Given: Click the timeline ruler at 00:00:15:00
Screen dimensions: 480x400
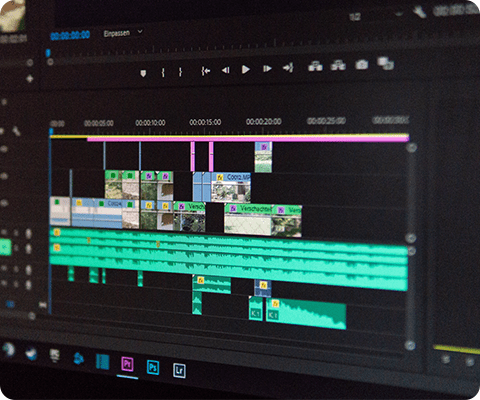Looking at the screenshot, I should click(205, 122).
